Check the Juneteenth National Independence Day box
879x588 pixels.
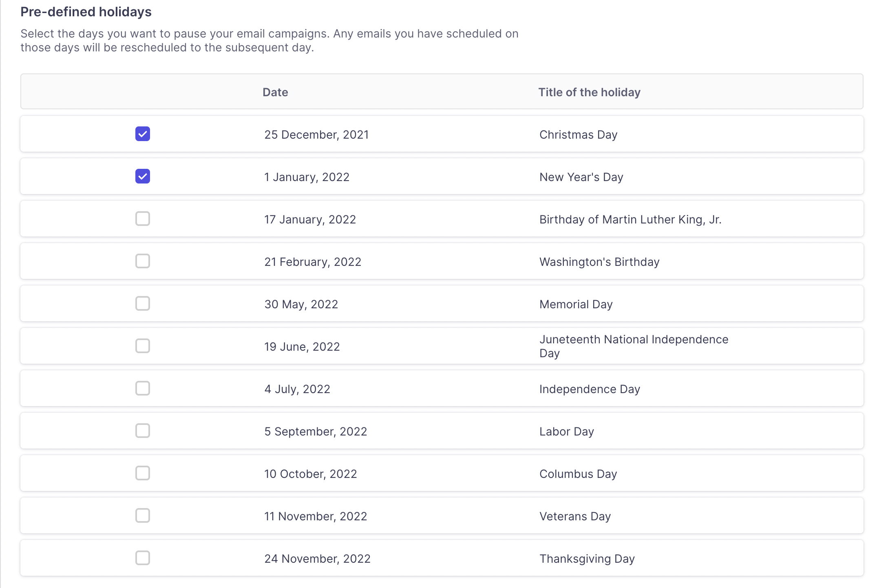click(x=143, y=346)
